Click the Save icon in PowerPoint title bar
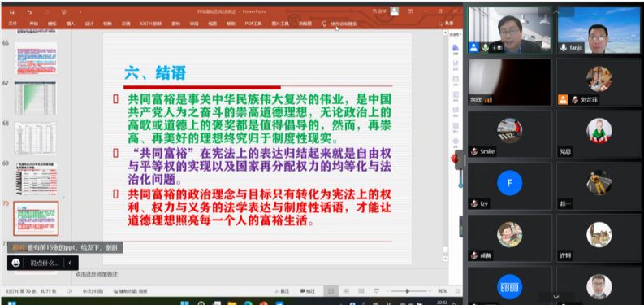 pos(12,12)
